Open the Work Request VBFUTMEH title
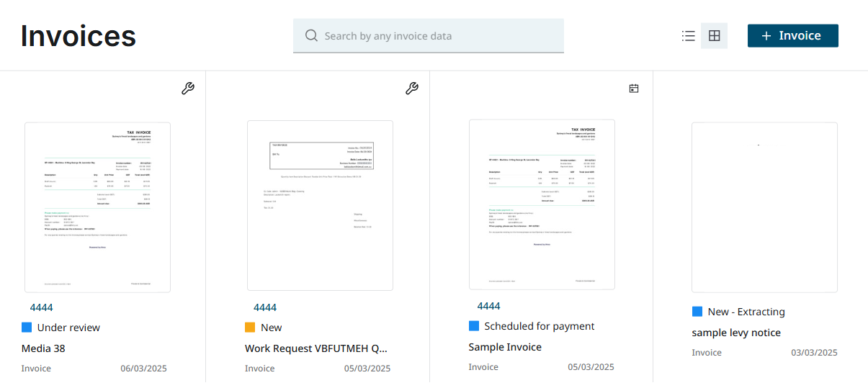The width and height of the screenshot is (868, 388). pyautogui.click(x=316, y=348)
